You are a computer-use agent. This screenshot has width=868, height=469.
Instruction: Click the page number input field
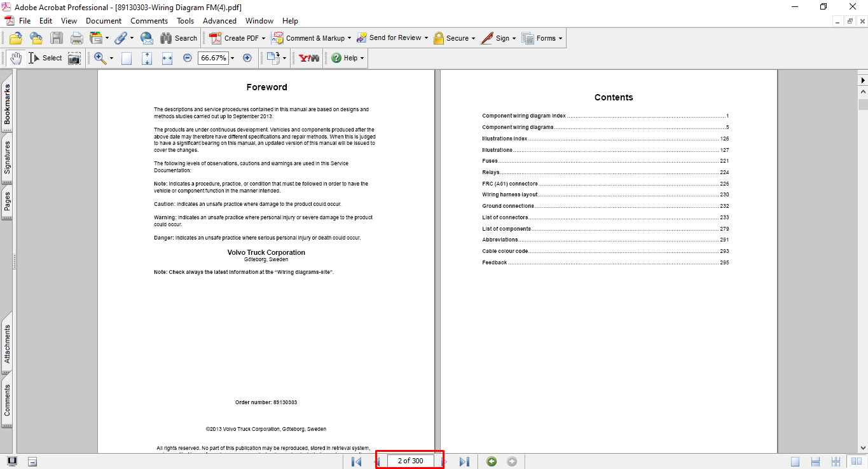click(x=410, y=461)
